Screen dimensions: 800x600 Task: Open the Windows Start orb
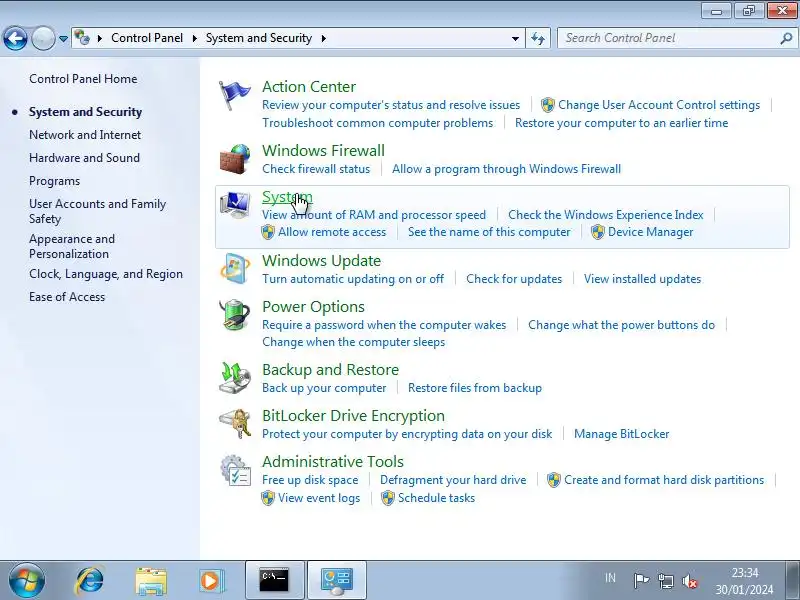click(26, 581)
